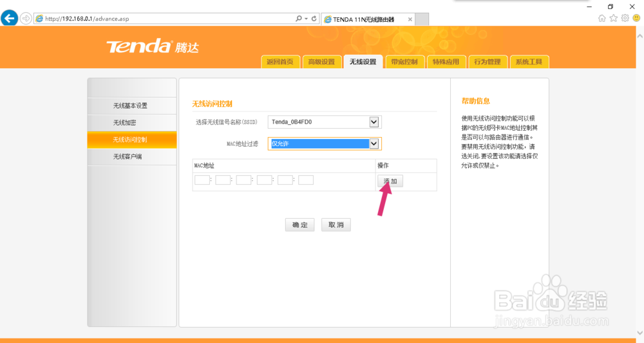Click the refresh page icon

314,19
